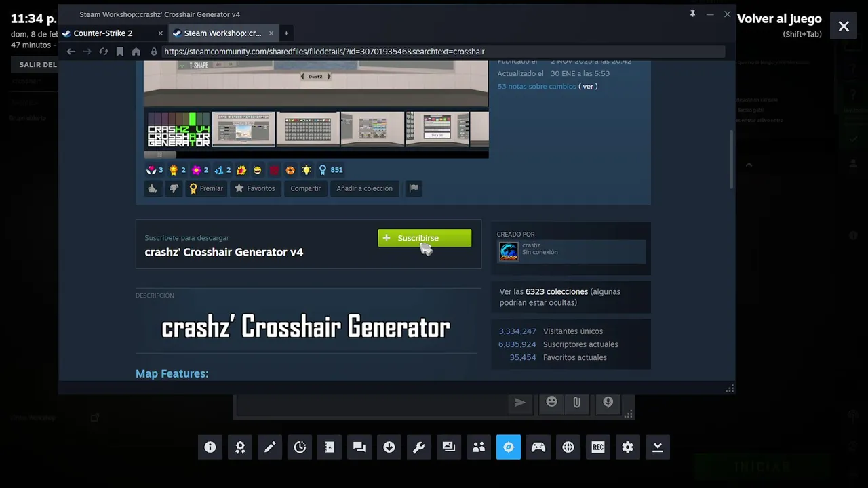868x488 pixels.
Task: Click the Compartir button
Action: click(x=305, y=188)
